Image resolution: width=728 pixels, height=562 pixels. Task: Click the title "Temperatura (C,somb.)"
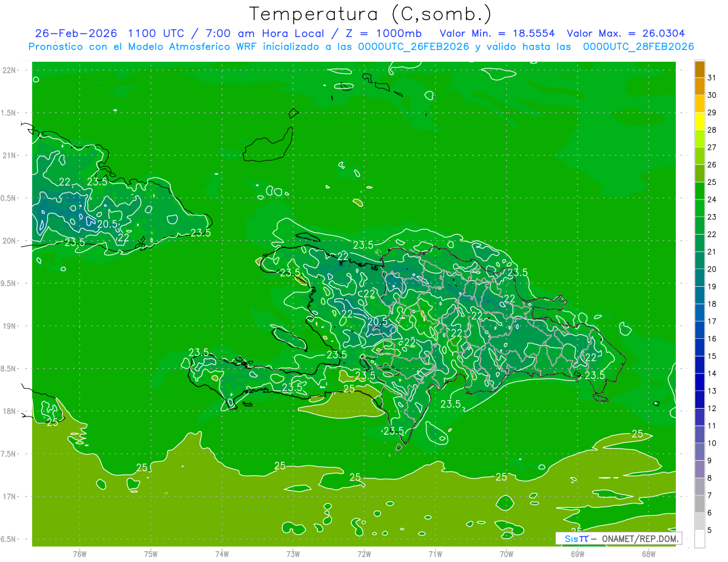(x=370, y=14)
